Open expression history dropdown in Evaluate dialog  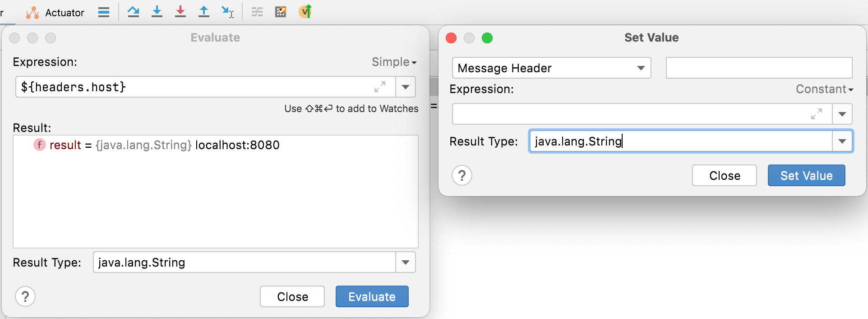tap(406, 87)
